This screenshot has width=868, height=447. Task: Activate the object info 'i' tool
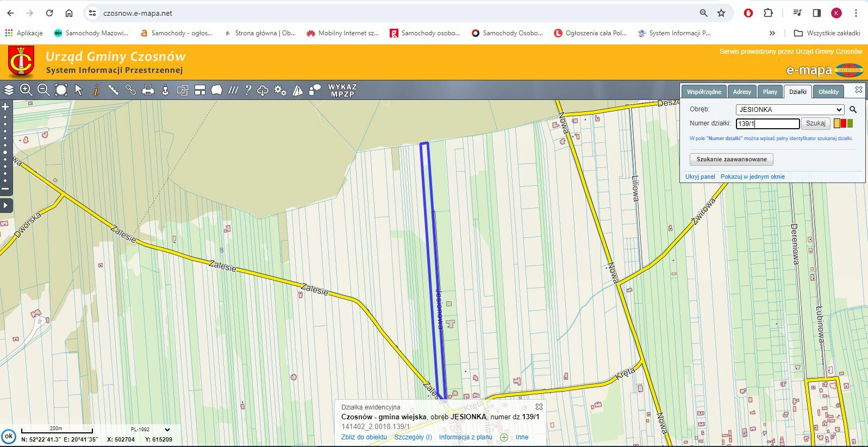[96, 90]
